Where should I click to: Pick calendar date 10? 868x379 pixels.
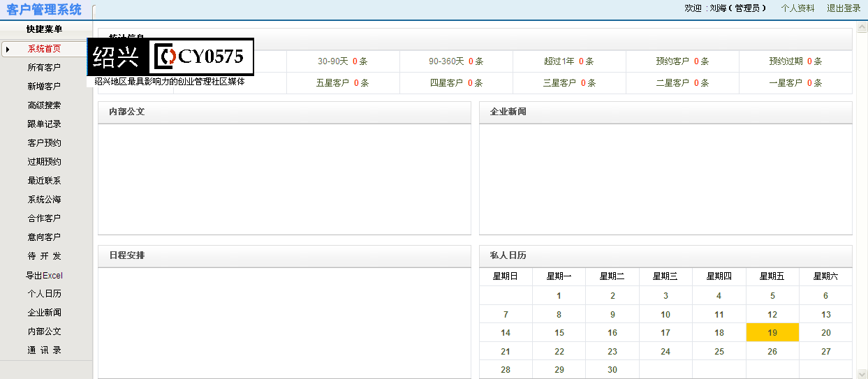click(x=665, y=315)
